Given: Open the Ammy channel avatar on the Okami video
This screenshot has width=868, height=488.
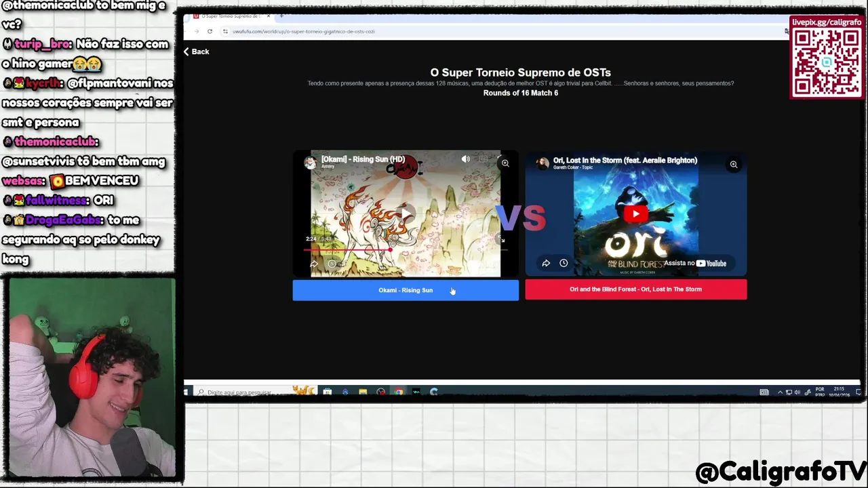Looking at the screenshot, I should click(311, 163).
